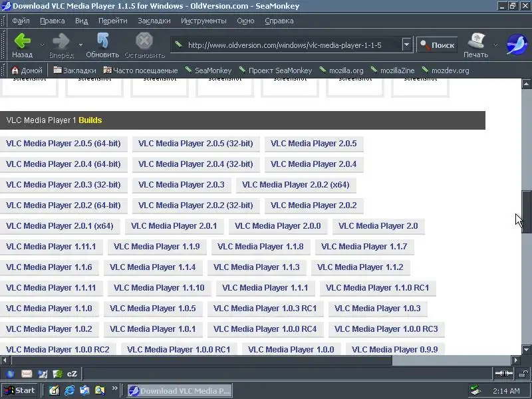This screenshot has width=532, height=399.
Task: Click VLC Media Player 1.0.3 RC1
Action: pyautogui.click(x=265, y=309)
